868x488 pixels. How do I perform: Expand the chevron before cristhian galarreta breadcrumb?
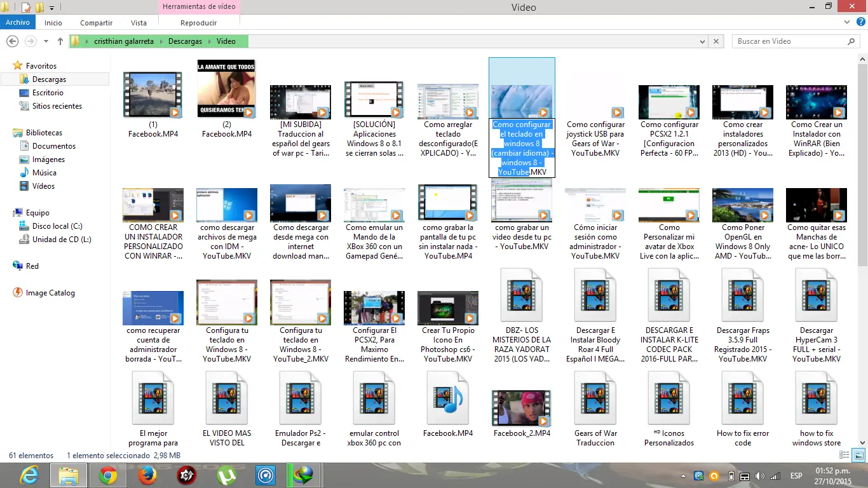click(x=87, y=41)
